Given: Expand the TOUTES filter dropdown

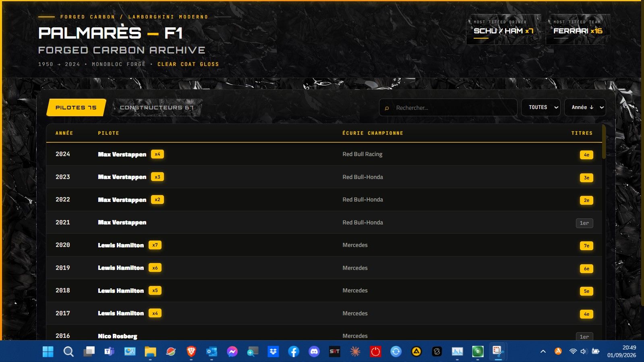Looking at the screenshot, I should [540, 107].
